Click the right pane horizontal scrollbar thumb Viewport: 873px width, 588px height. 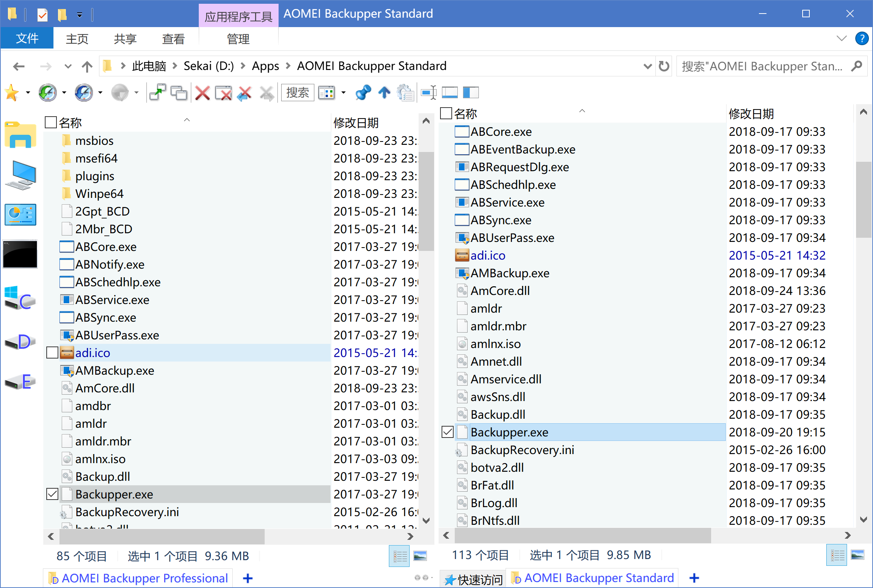(583, 535)
